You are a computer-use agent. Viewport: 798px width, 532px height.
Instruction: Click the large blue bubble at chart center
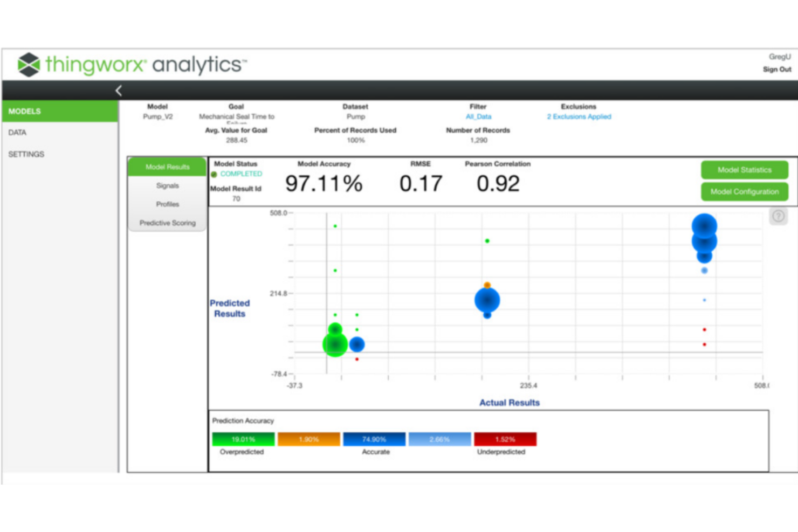(487, 300)
